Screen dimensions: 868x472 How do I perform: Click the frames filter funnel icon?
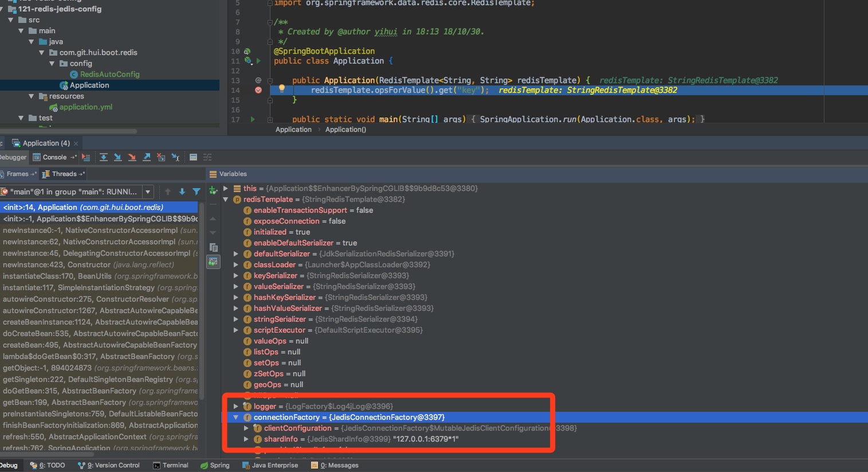(197, 192)
